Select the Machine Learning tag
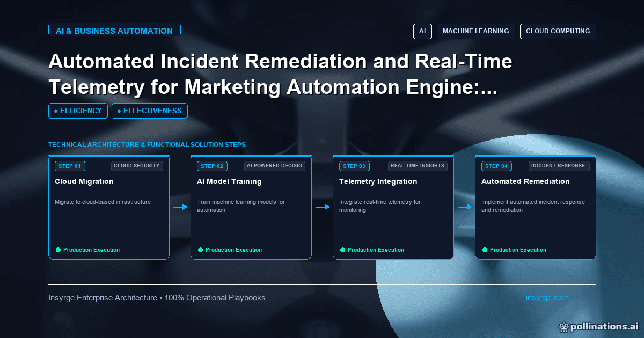Screen dimensions: 644x338 [476, 31]
